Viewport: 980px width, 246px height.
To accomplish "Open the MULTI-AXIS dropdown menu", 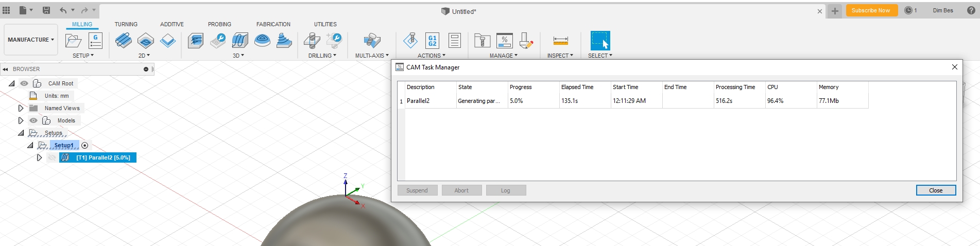I will tap(372, 56).
